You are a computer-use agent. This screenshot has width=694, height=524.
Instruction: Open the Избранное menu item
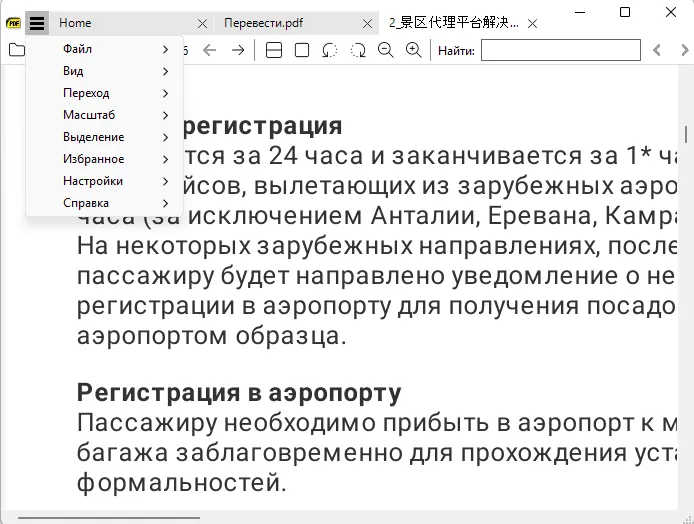(x=104, y=159)
